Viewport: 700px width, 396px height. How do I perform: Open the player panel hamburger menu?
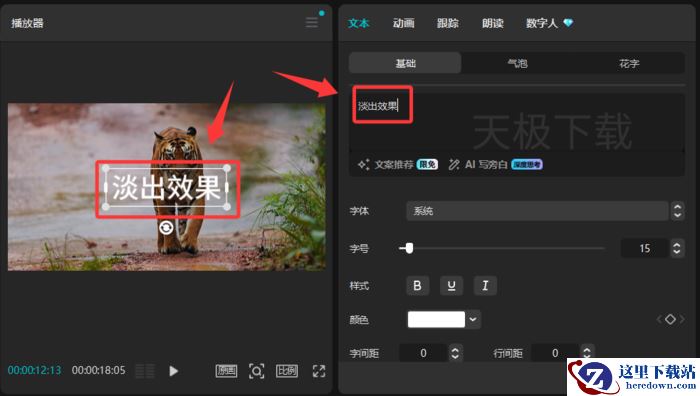pyautogui.click(x=312, y=22)
